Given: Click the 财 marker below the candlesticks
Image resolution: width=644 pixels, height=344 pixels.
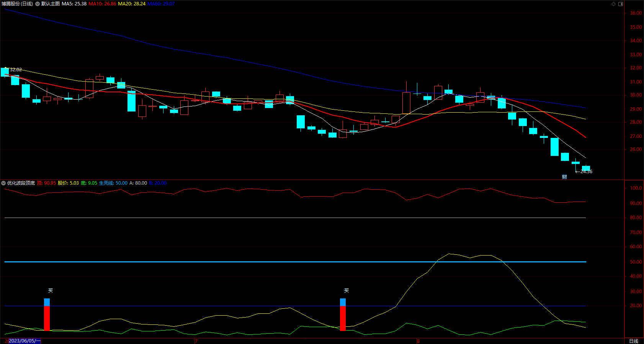Looking at the screenshot, I should pos(564,177).
